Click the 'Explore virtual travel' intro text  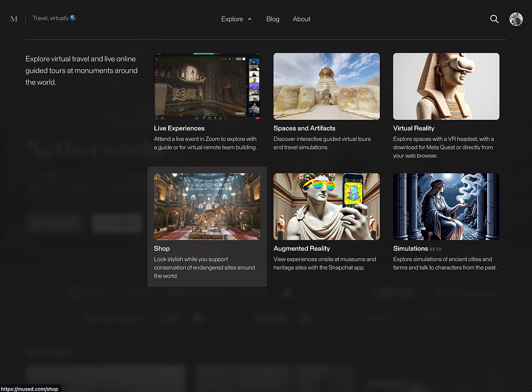pos(81,71)
